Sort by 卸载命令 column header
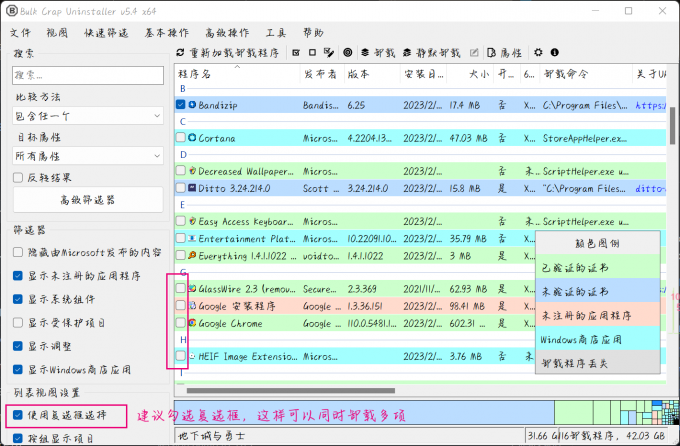The height and width of the screenshot is (446, 680). click(586, 74)
